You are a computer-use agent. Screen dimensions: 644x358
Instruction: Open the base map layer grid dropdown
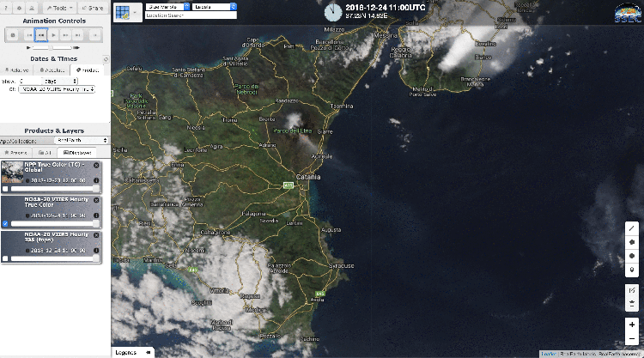127,12
